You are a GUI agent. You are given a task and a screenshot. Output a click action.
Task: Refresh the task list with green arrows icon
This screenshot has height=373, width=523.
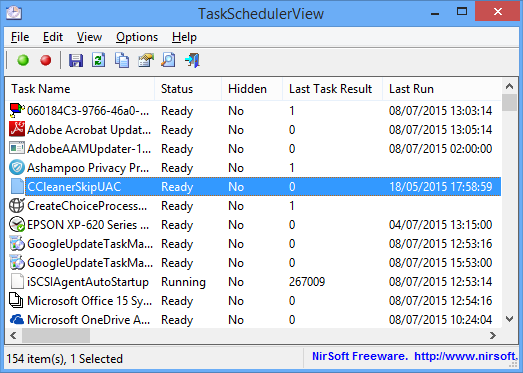(x=99, y=60)
